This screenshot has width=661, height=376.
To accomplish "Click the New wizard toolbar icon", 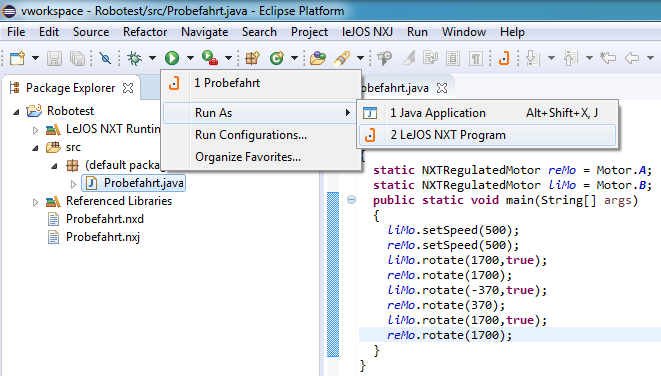I will (17, 58).
